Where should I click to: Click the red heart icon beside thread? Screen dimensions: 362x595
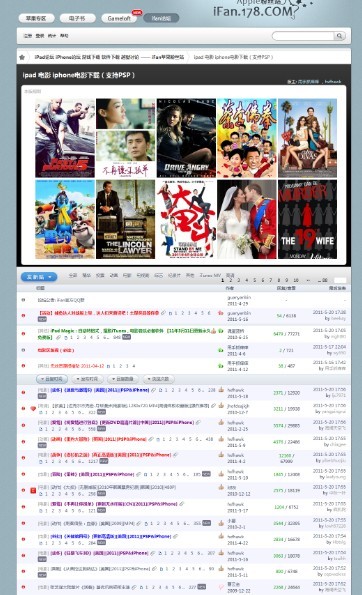33,409
